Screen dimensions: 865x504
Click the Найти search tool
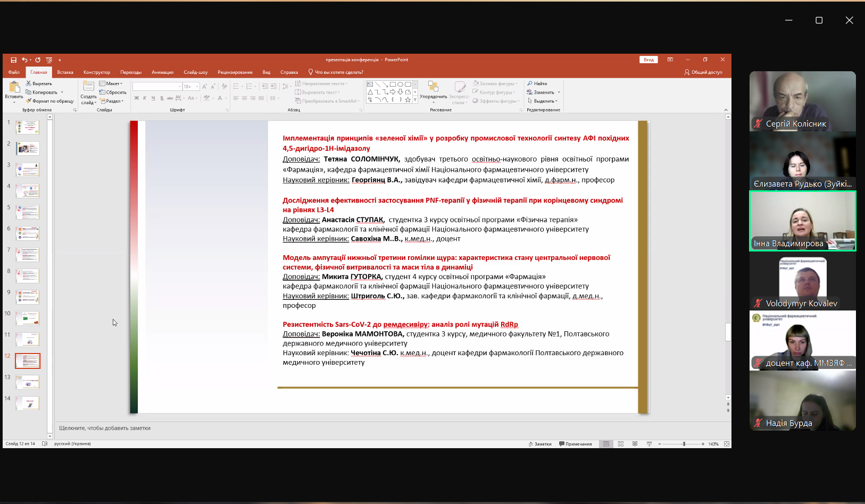[537, 83]
